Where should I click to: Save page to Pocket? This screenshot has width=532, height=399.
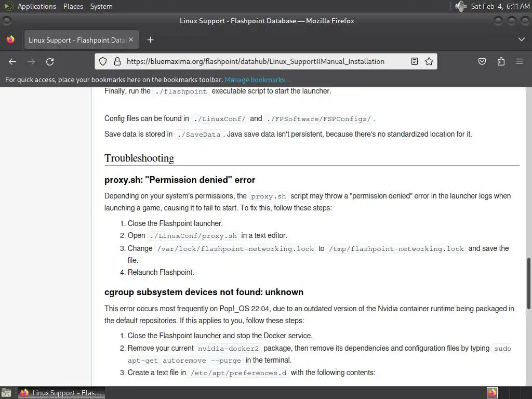pyautogui.click(x=482, y=61)
